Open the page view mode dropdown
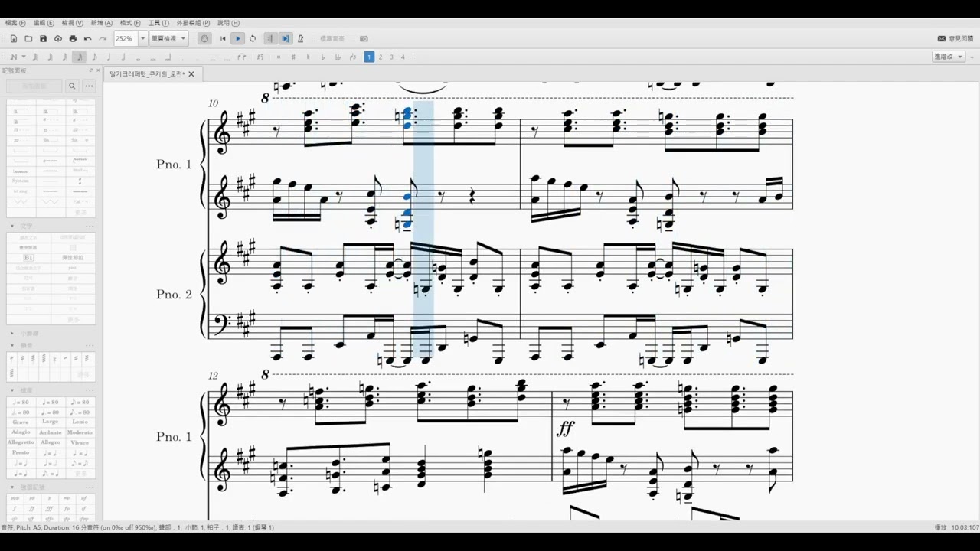Image resolution: width=980 pixels, height=551 pixels. click(168, 38)
